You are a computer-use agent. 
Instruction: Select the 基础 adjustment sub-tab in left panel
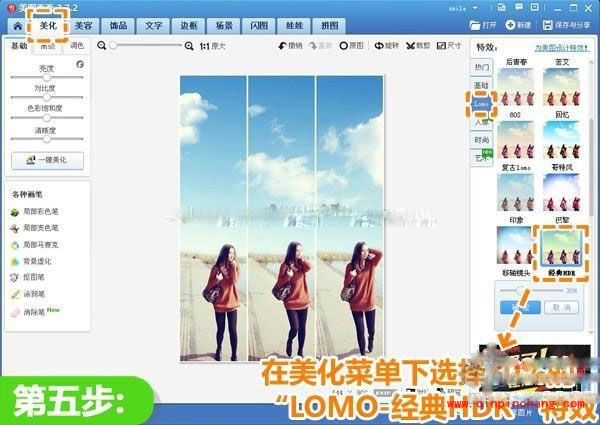tap(19, 46)
